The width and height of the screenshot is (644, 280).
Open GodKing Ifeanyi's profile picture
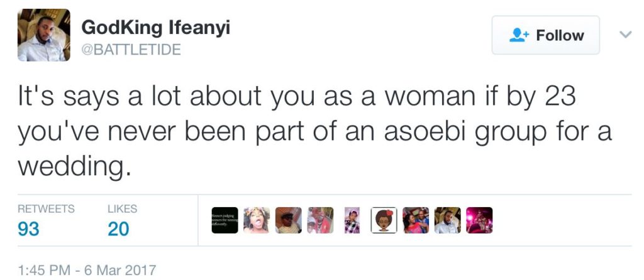tap(44, 35)
